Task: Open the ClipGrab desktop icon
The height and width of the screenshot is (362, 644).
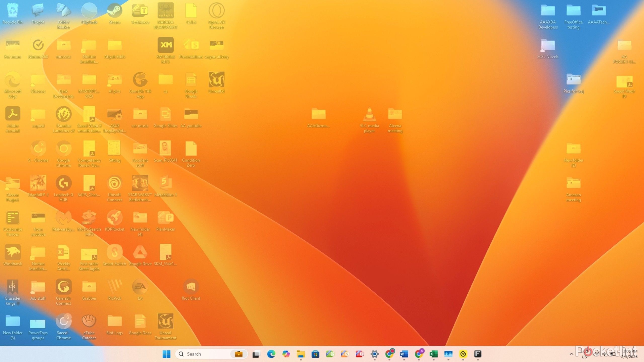Action: [x=89, y=14]
